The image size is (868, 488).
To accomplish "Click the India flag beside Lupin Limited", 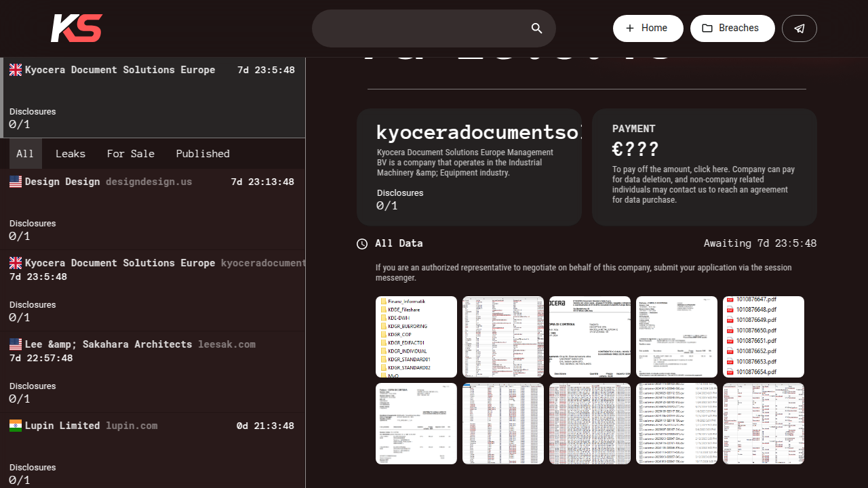I will click(15, 425).
